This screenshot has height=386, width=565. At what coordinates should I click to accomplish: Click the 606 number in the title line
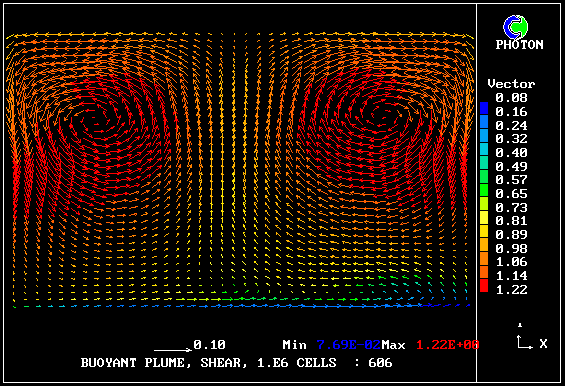click(380, 363)
